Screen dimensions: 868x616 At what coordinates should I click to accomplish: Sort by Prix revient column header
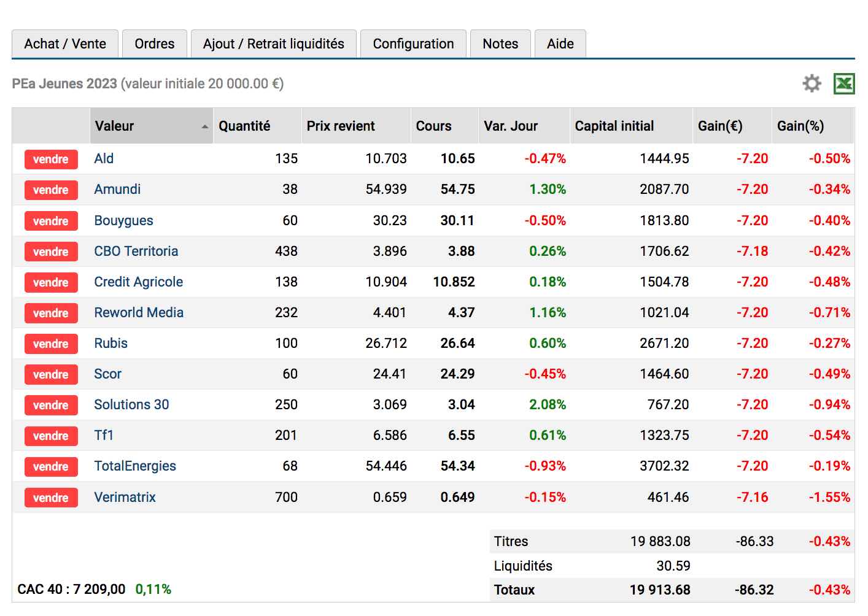click(x=356, y=126)
